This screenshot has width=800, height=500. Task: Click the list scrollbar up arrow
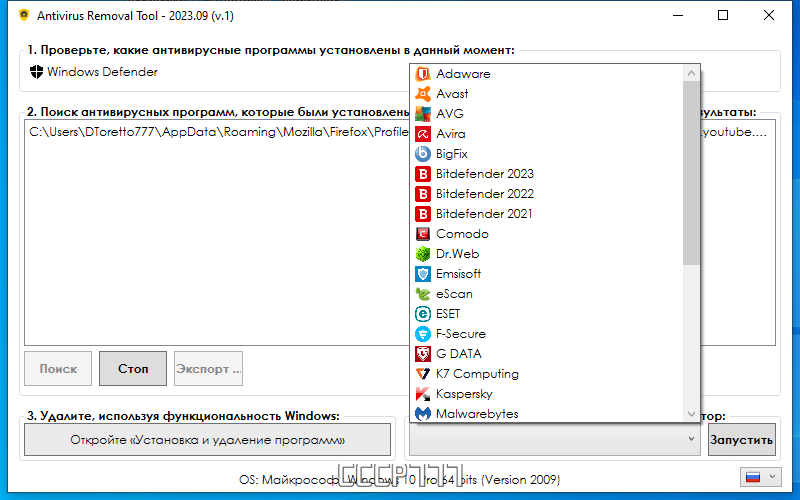(x=691, y=73)
